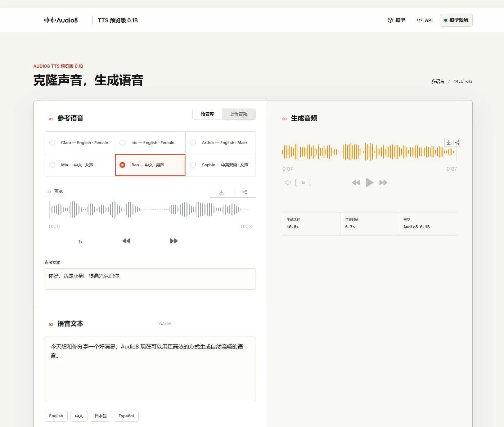Download the reference voice preview audio
The width and height of the screenshot is (504, 427).
point(221,192)
